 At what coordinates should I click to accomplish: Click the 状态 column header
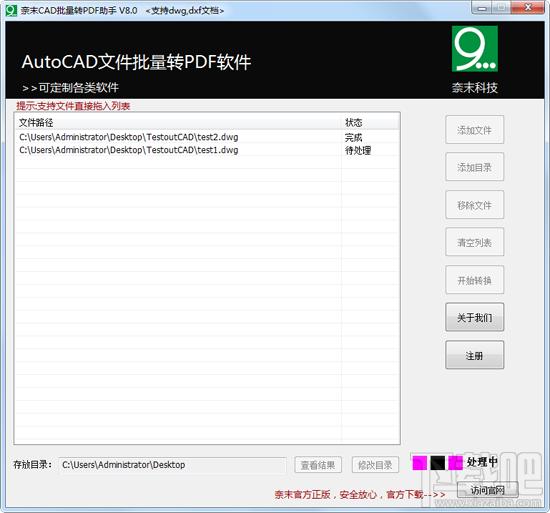[x=370, y=123]
